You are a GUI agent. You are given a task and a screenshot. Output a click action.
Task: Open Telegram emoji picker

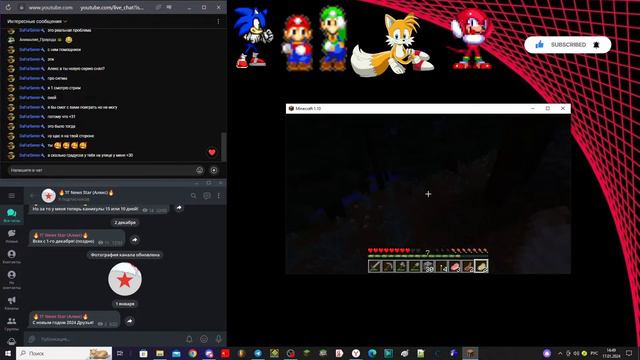click(204, 339)
